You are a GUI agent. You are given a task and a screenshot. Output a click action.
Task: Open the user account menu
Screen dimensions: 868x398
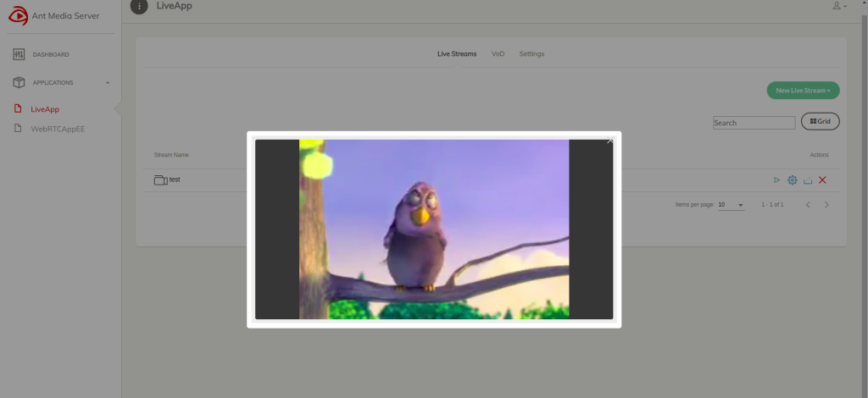click(839, 6)
